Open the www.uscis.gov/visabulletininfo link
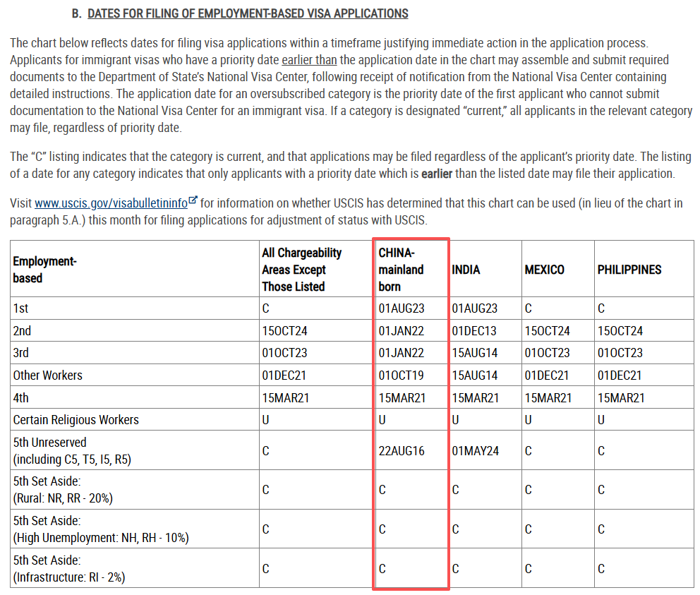700x595 pixels. click(111, 203)
